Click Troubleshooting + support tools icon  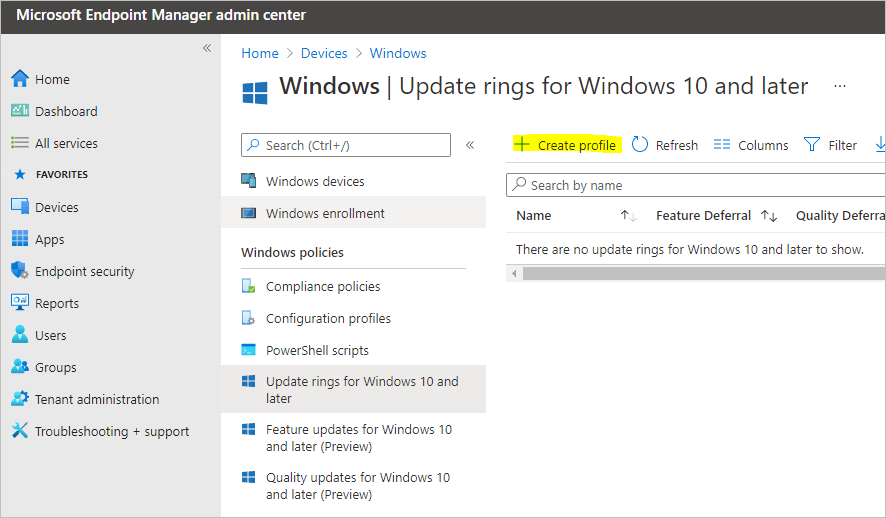[x=20, y=430]
